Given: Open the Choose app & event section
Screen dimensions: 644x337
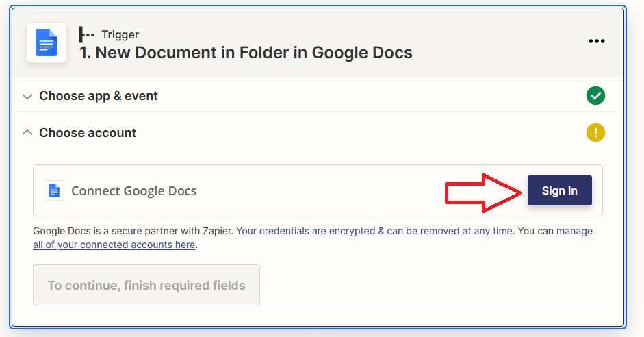Looking at the screenshot, I should point(98,96).
